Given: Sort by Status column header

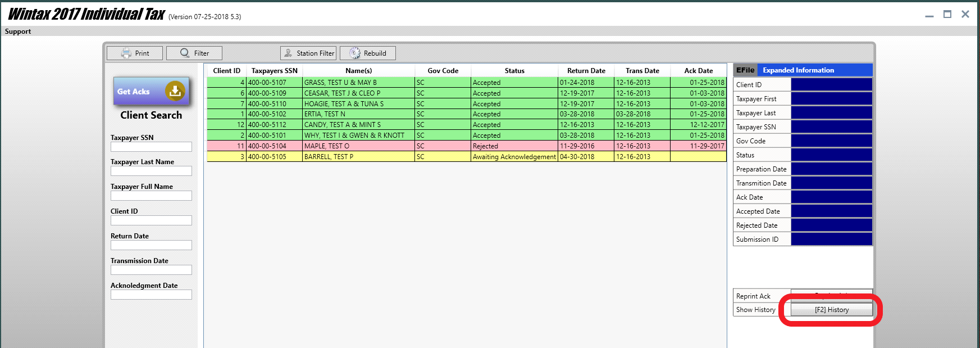Looking at the screenshot, I should [x=514, y=71].
